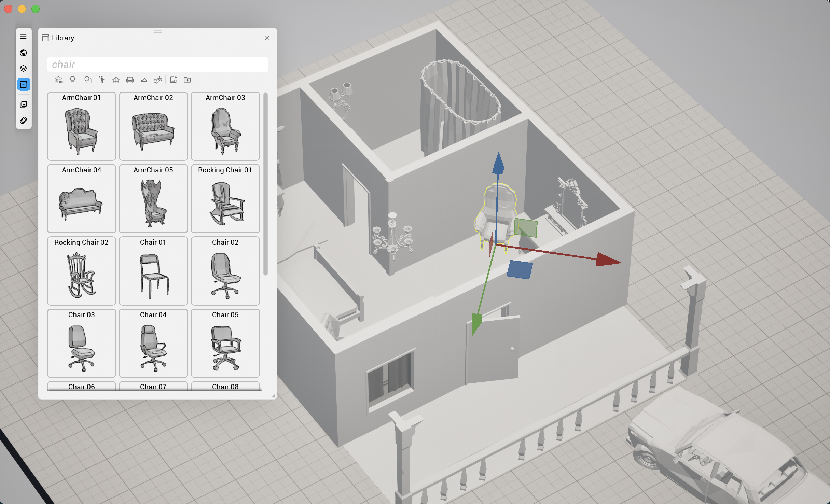Open the globe environment panel
The image size is (830, 504).
[24, 53]
